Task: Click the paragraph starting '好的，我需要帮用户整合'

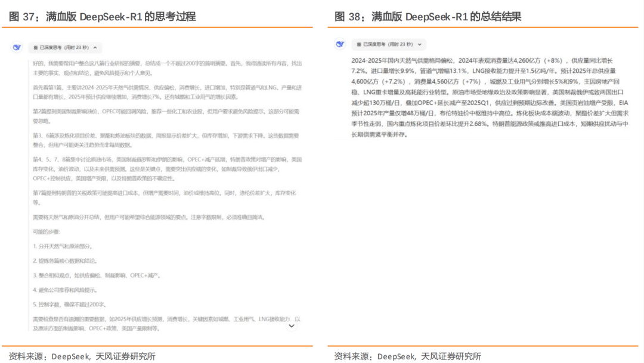Action: (167, 68)
